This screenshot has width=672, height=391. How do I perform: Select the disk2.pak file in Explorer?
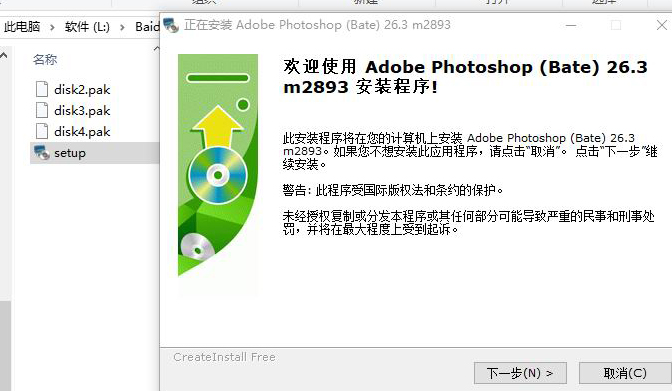pyautogui.click(x=82, y=90)
